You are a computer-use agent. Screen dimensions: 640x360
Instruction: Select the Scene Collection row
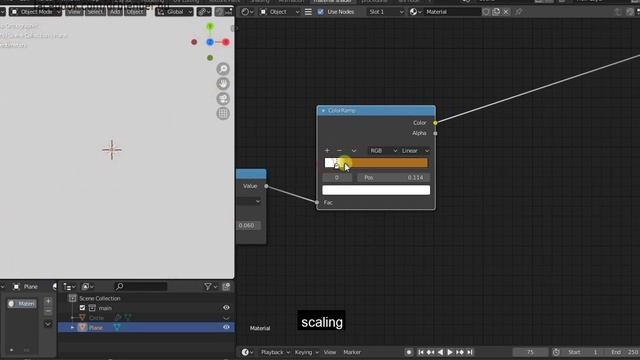click(100, 298)
